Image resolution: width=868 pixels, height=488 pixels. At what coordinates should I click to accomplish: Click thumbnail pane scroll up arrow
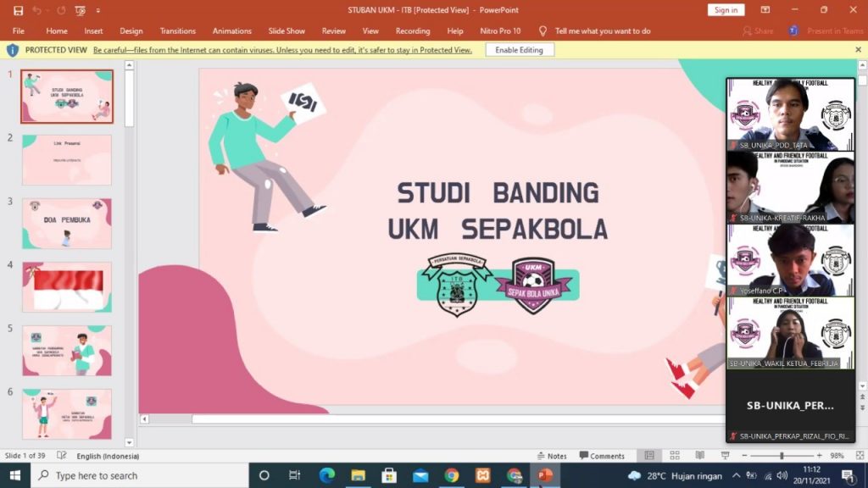coord(129,65)
